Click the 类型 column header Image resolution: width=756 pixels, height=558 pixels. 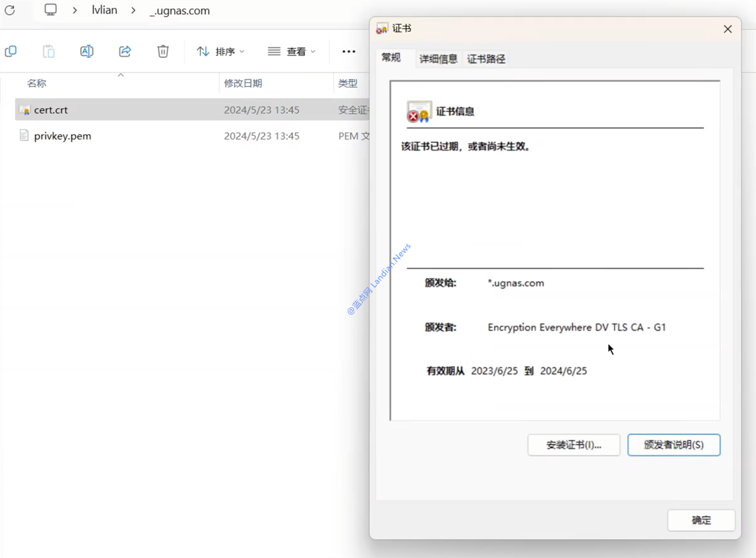click(x=348, y=83)
